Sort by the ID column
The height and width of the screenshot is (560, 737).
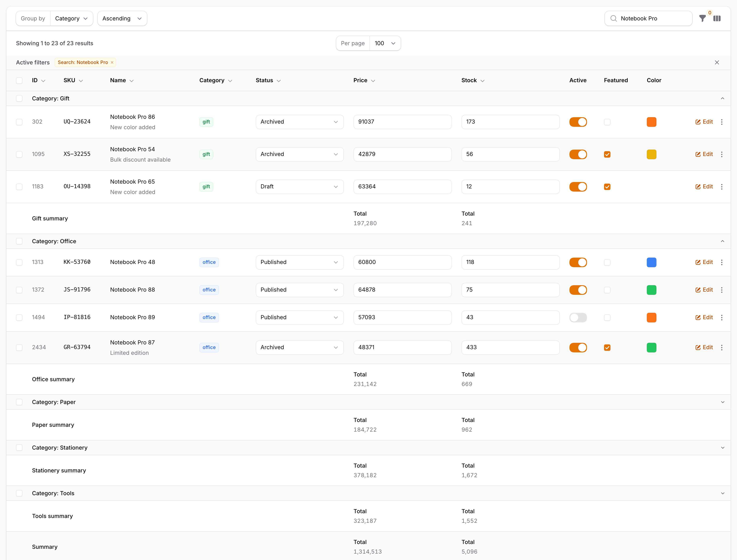coord(38,80)
